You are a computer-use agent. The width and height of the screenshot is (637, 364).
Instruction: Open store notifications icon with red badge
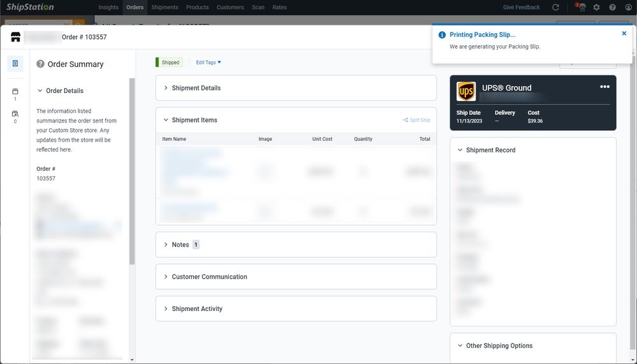point(581,8)
